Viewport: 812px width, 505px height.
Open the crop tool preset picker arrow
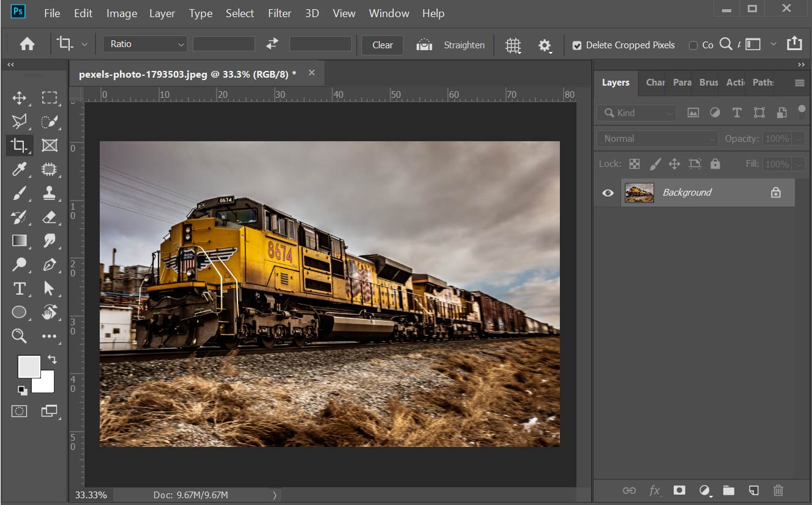click(x=84, y=44)
